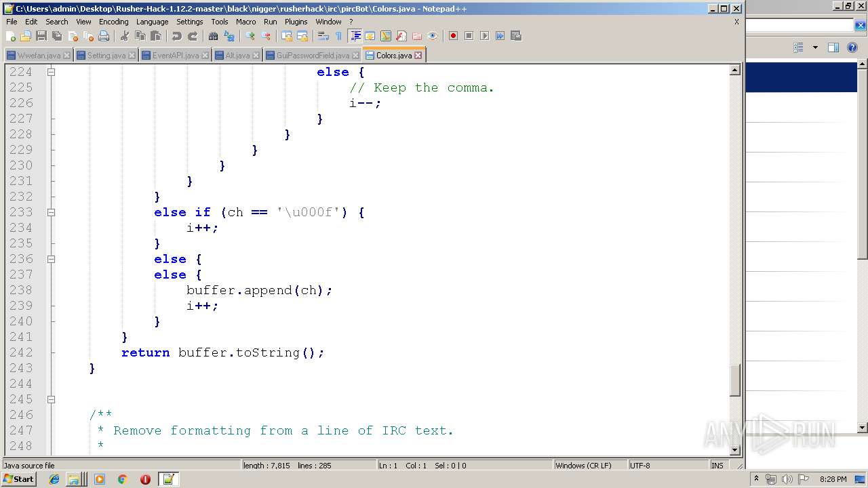The image size is (868, 488).
Task: Open the Edit menu
Action: tap(31, 22)
